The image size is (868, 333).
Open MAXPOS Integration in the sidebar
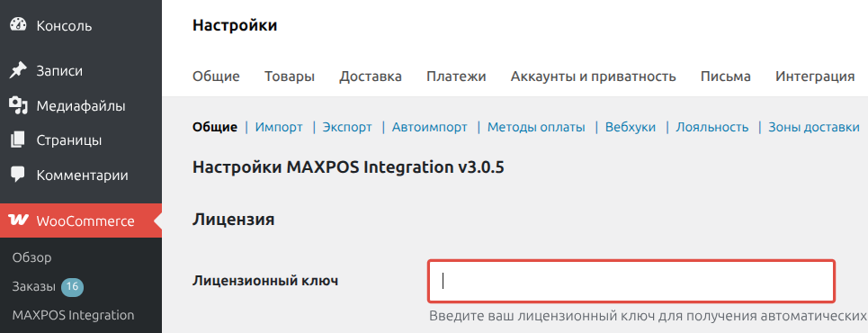[x=73, y=315]
